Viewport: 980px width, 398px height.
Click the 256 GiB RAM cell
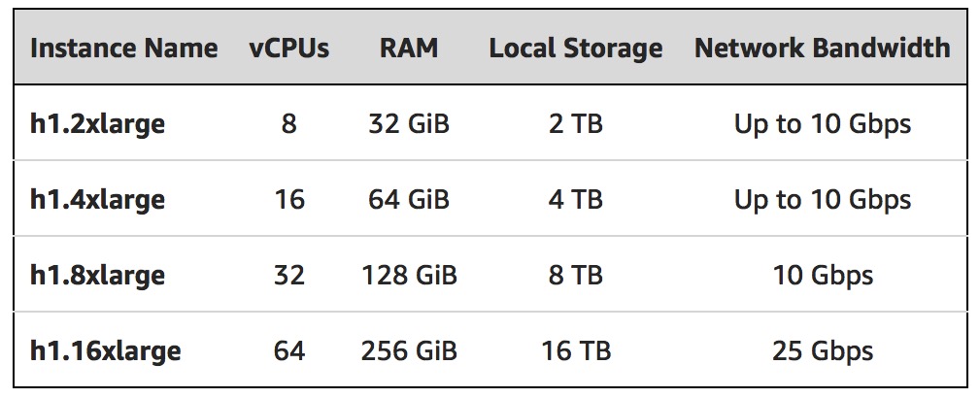click(409, 350)
